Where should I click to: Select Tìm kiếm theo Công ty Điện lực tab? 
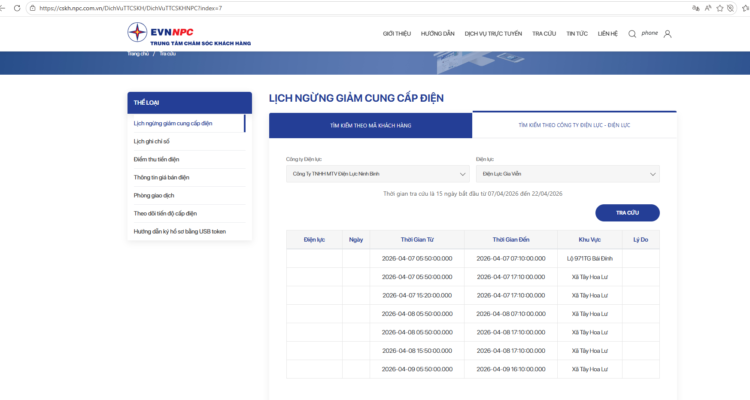tap(574, 126)
